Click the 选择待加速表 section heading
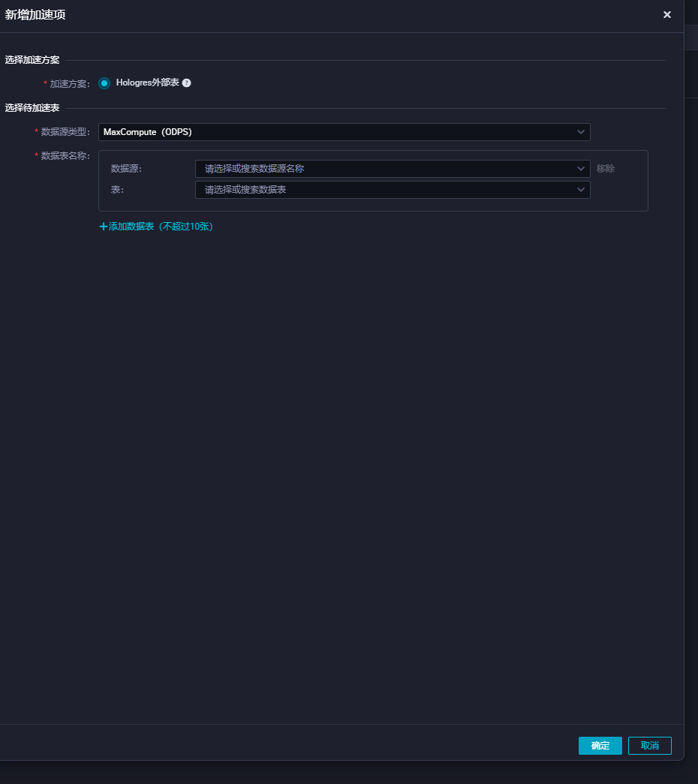The width and height of the screenshot is (698, 784). (32, 108)
